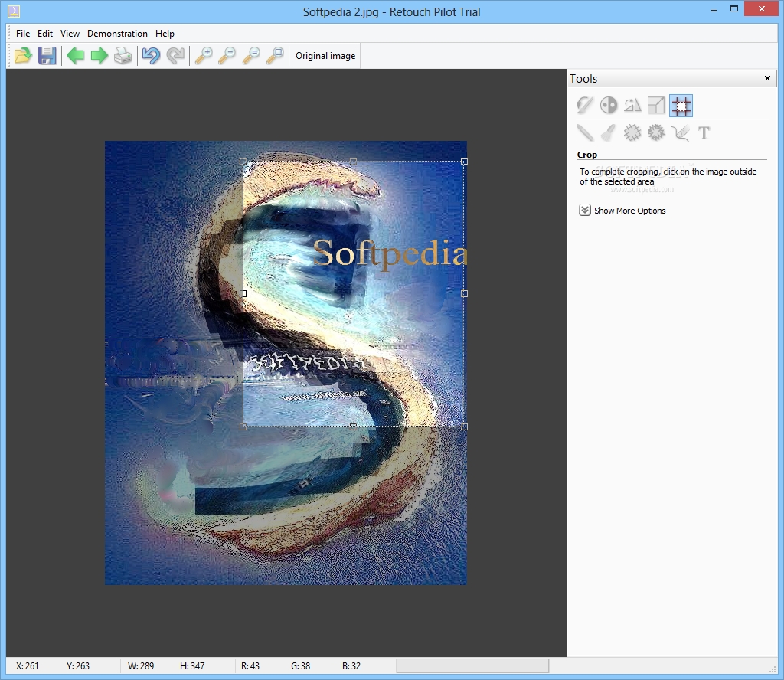
Task: Open the Help menu
Action: pos(165,34)
